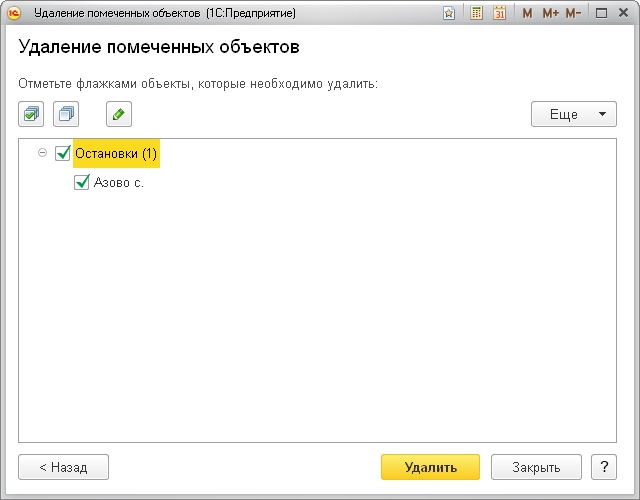Click the 1C application logo icon
The image size is (640, 500).
(14, 14)
